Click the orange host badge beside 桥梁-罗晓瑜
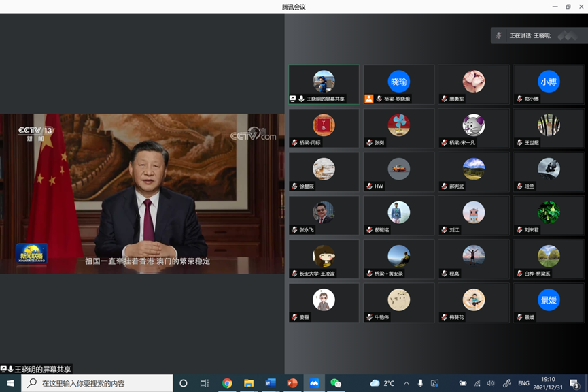The height and width of the screenshot is (392, 588). coord(368,99)
